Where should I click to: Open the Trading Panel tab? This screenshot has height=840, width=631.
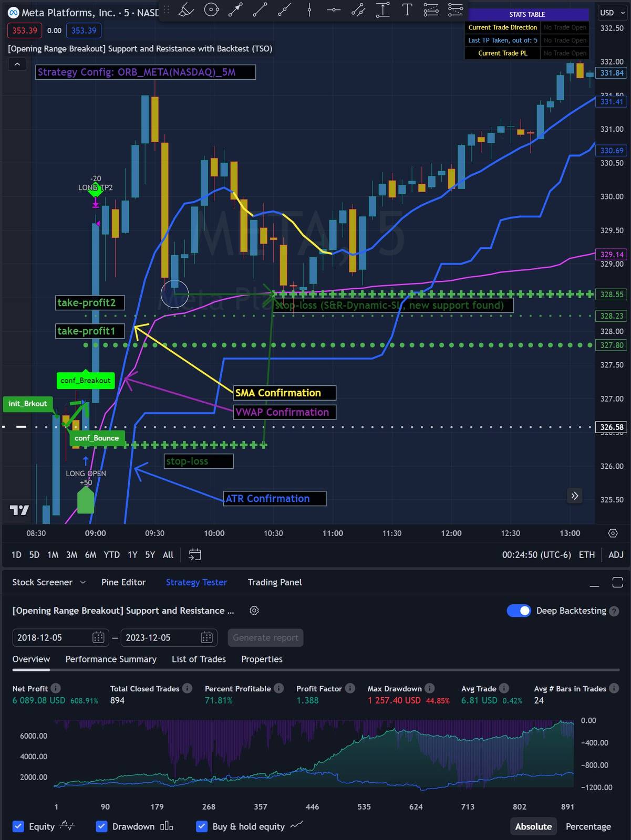tap(275, 582)
